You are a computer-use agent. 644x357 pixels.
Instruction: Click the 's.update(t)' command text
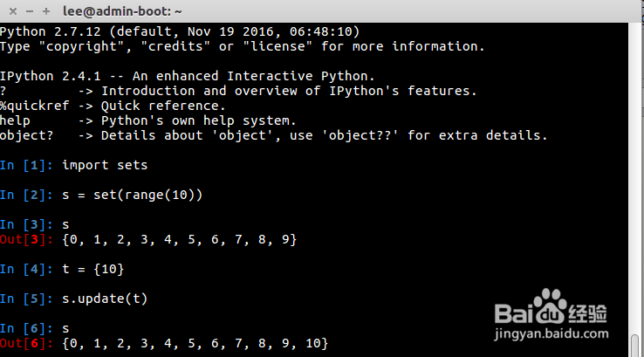[105, 299]
